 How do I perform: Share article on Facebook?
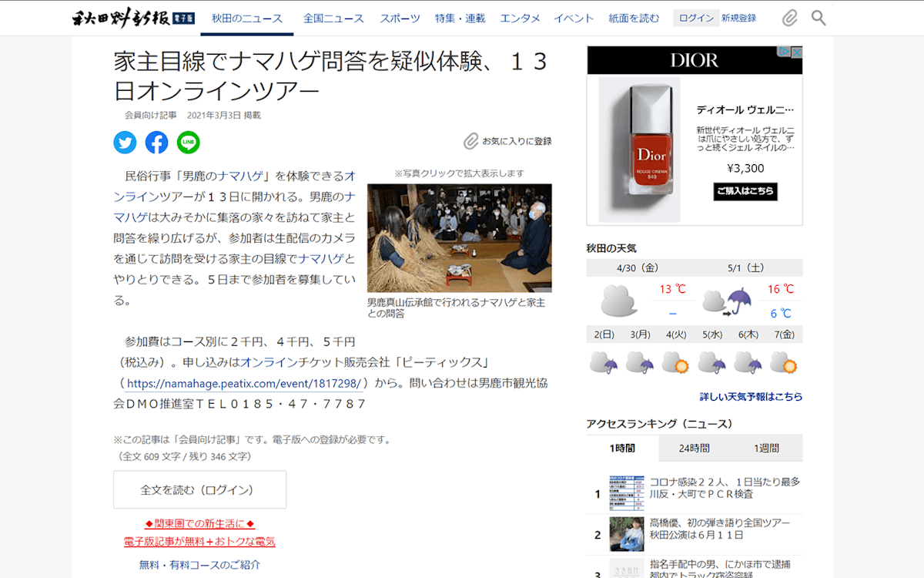pyautogui.click(x=156, y=143)
